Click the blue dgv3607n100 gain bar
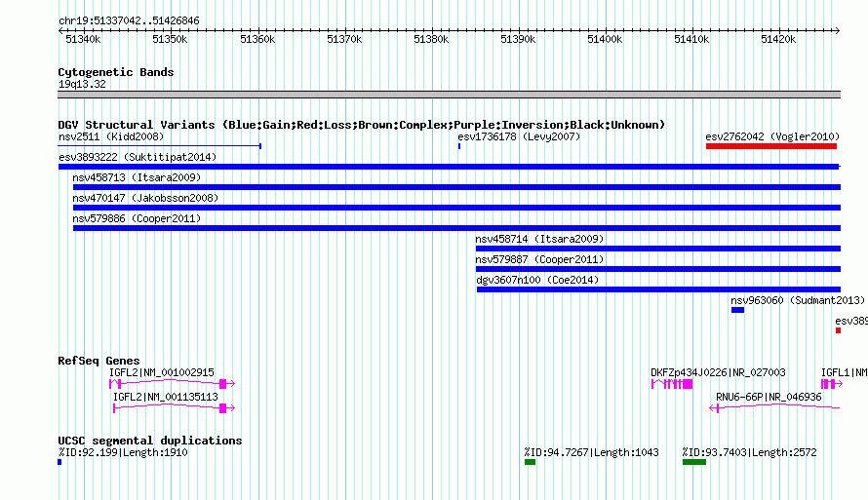The height and width of the screenshot is (500, 868). (x=658, y=289)
